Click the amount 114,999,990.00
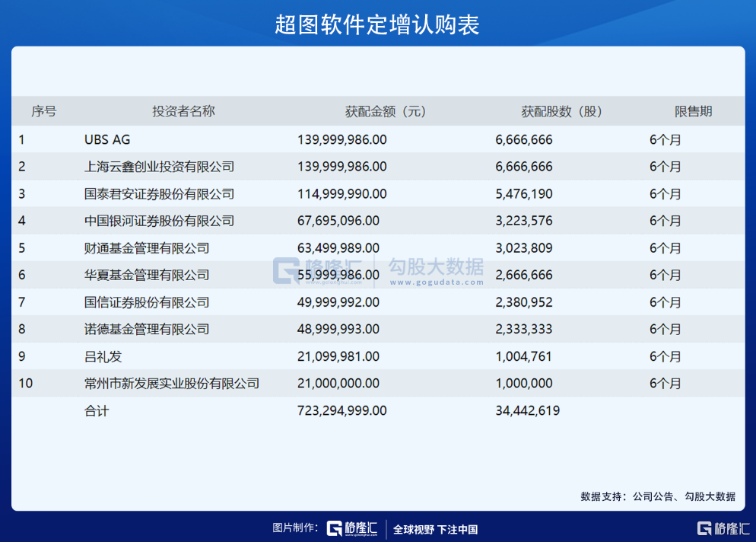756x542 pixels. coord(341,194)
